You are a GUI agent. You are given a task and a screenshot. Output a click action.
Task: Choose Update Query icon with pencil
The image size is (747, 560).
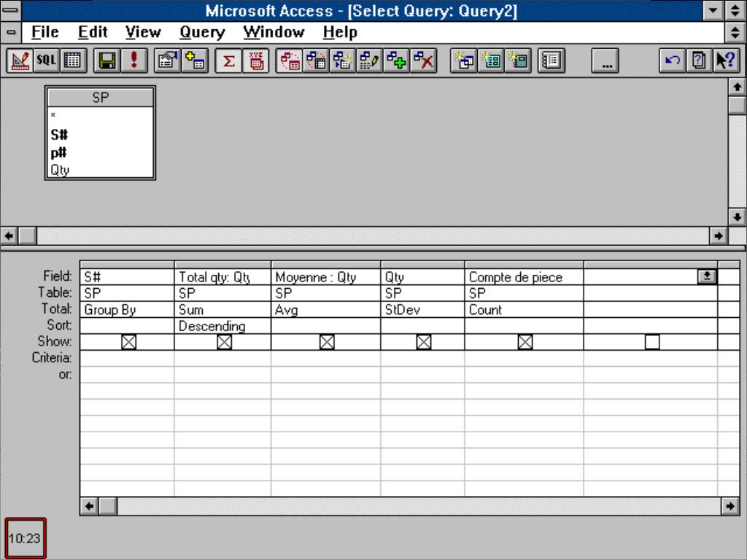point(369,61)
